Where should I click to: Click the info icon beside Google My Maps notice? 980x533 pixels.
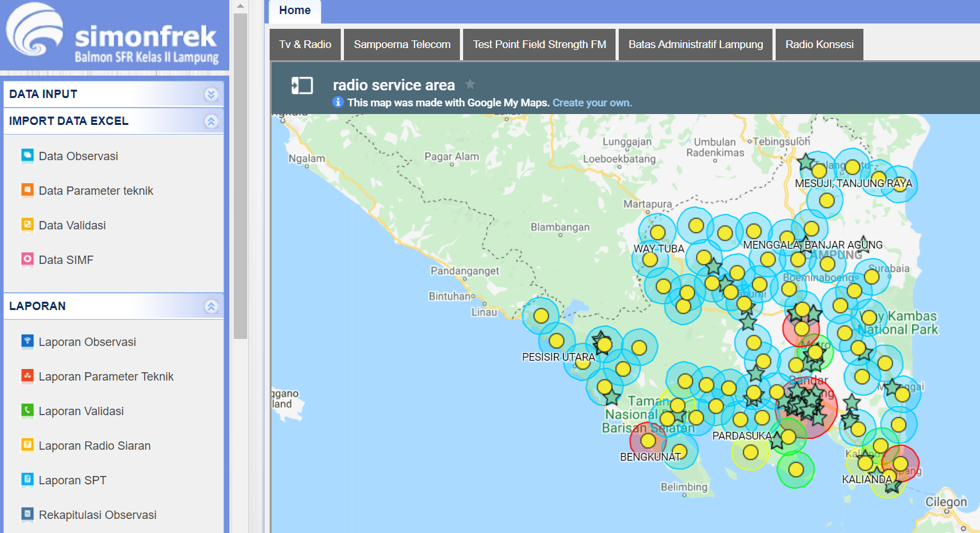tap(338, 101)
